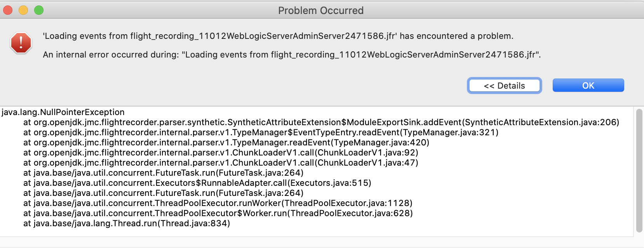Click the Thread.java:834 stack trace line

click(x=127, y=224)
